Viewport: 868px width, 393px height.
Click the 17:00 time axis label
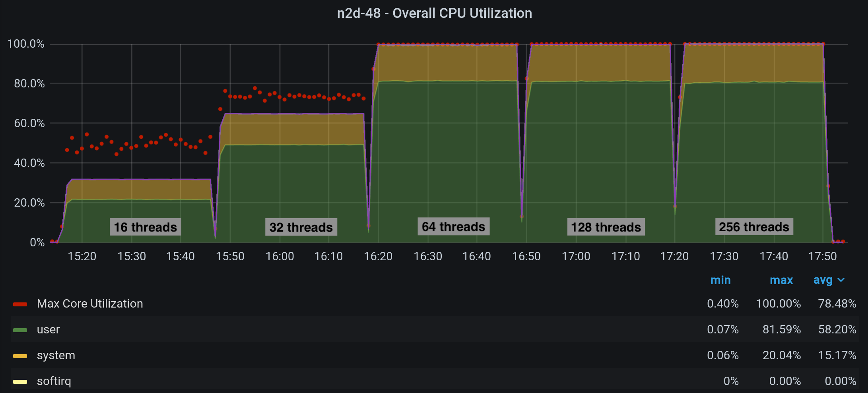576,256
